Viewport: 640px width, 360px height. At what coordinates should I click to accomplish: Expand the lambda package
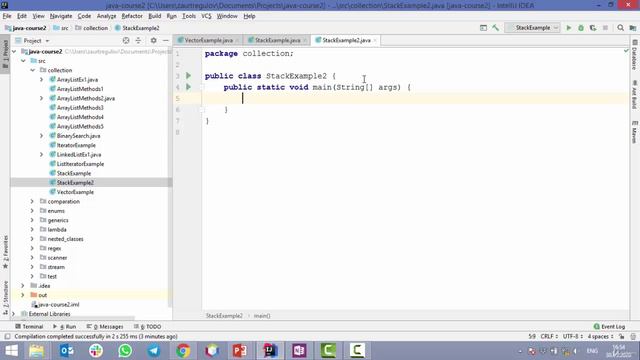pos(32,229)
